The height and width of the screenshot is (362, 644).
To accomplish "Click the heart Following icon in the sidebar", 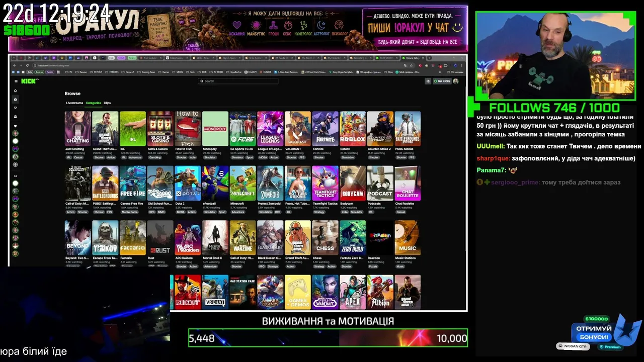I will point(15,108).
